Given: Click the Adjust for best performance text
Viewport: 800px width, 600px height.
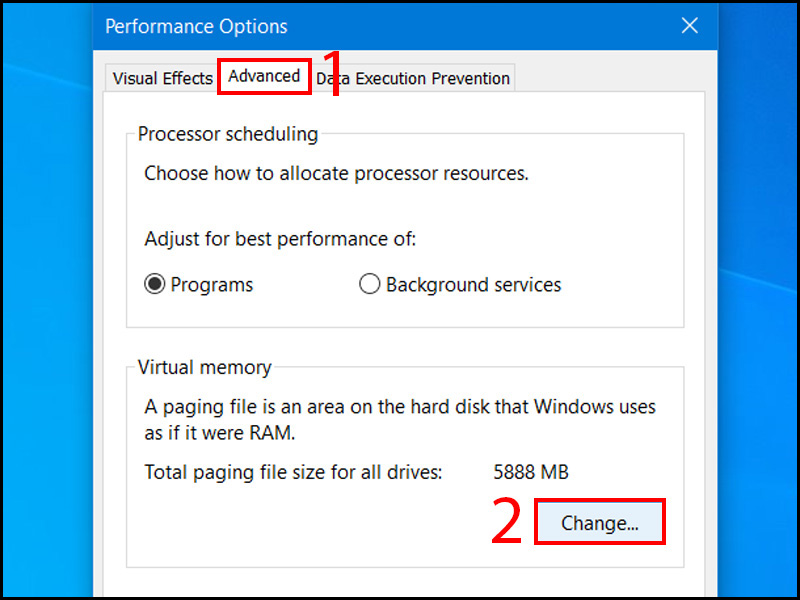Looking at the screenshot, I should pos(280,239).
